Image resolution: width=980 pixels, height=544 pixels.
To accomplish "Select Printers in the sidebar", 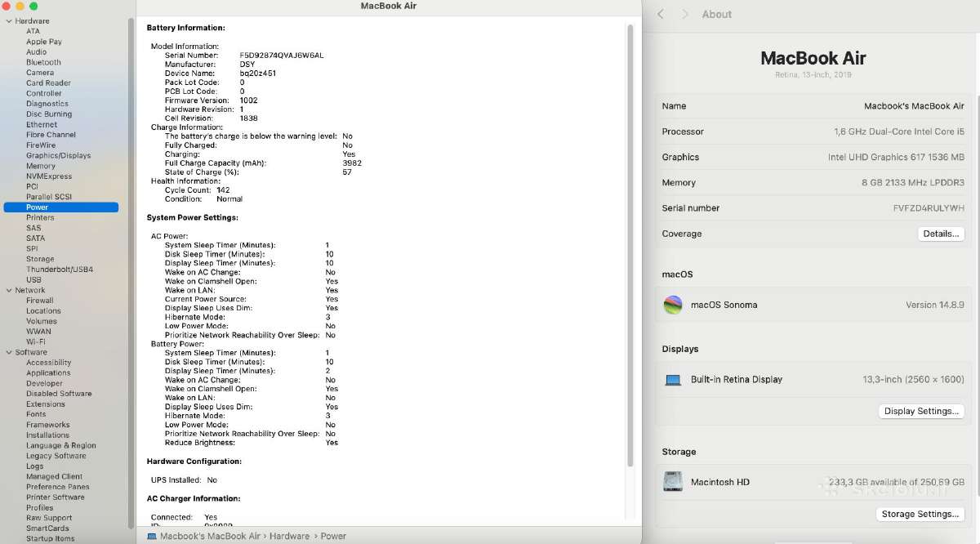I will pyautogui.click(x=40, y=218).
